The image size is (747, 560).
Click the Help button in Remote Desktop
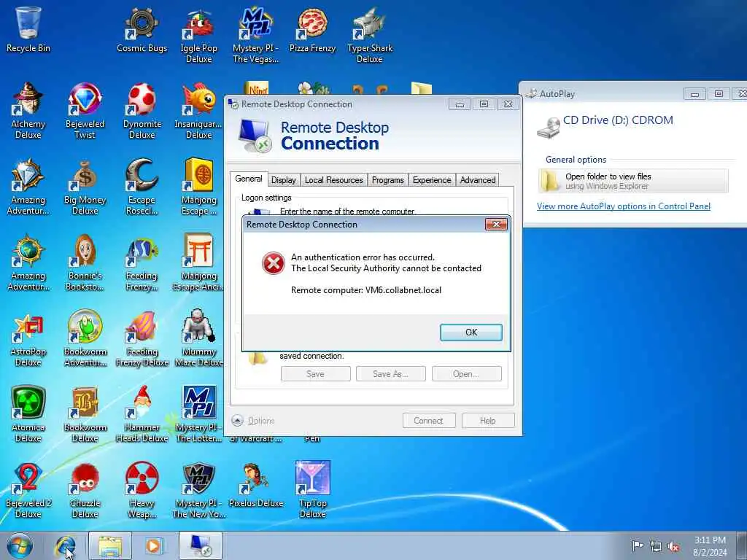tap(488, 421)
